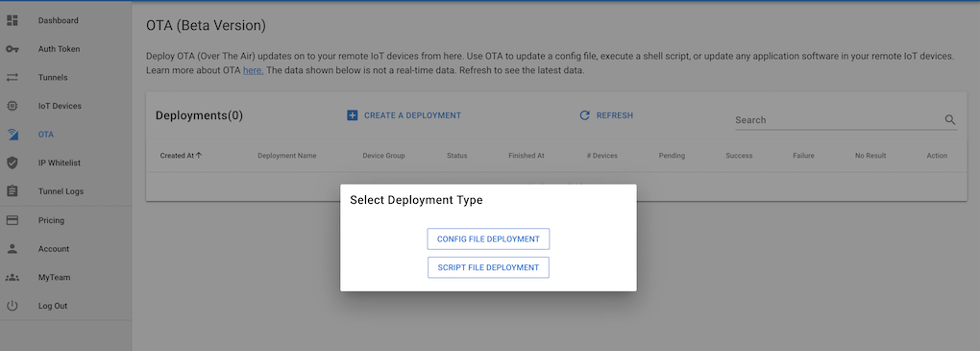This screenshot has height=351, width=980.
Task: Click the No Result column header
Action: point(870,155)
